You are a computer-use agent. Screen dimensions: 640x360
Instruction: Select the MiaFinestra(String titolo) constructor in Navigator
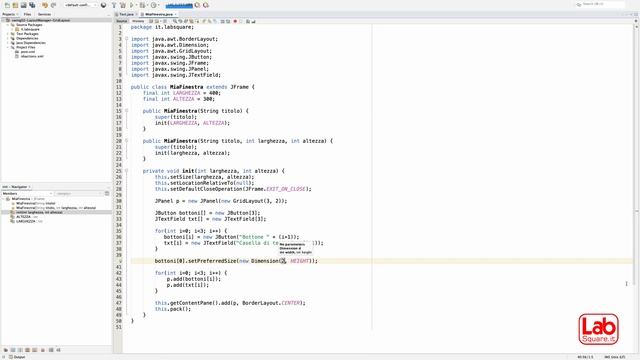pyautogui.click(x=36, y=203)
